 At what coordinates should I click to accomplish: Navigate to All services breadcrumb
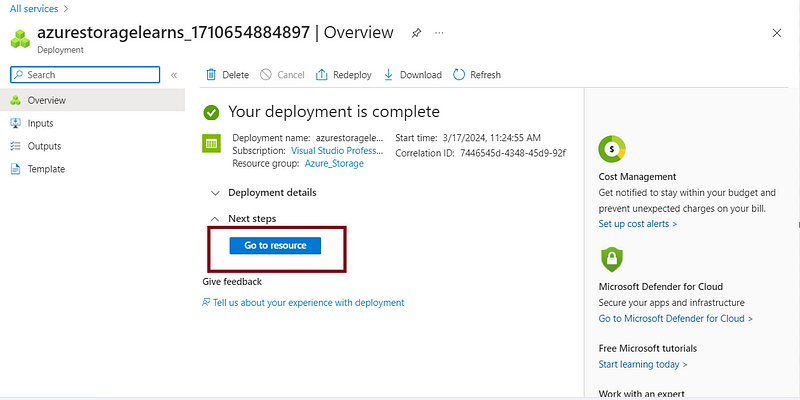point(34,9)
